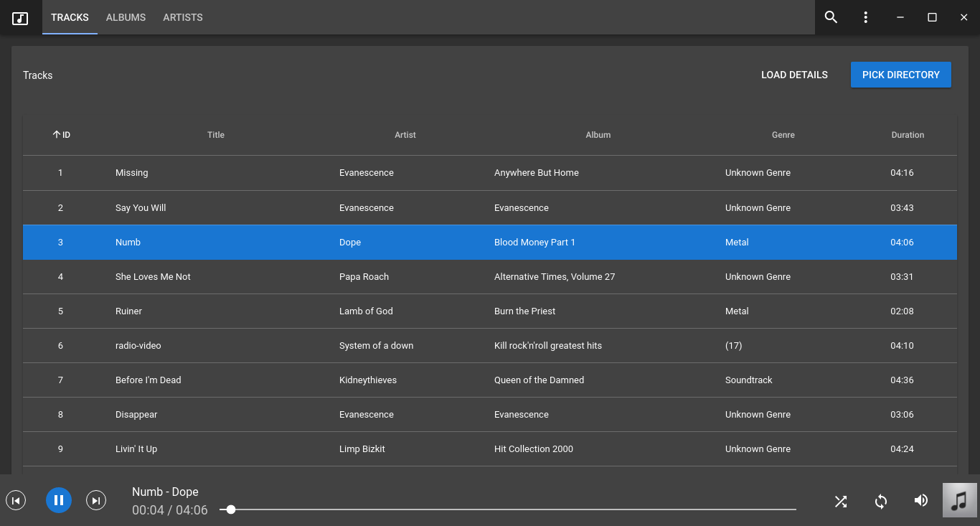Click the album Anywhere But Home
Image resolution: width=980 pixels, height=526 pixels.
pos(537,173)
